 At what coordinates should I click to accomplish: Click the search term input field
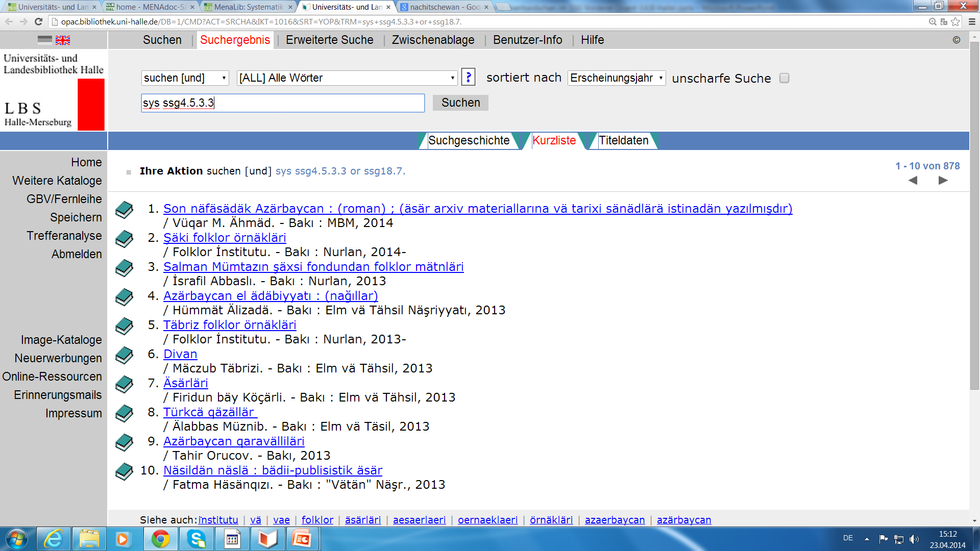coord(283,103)
